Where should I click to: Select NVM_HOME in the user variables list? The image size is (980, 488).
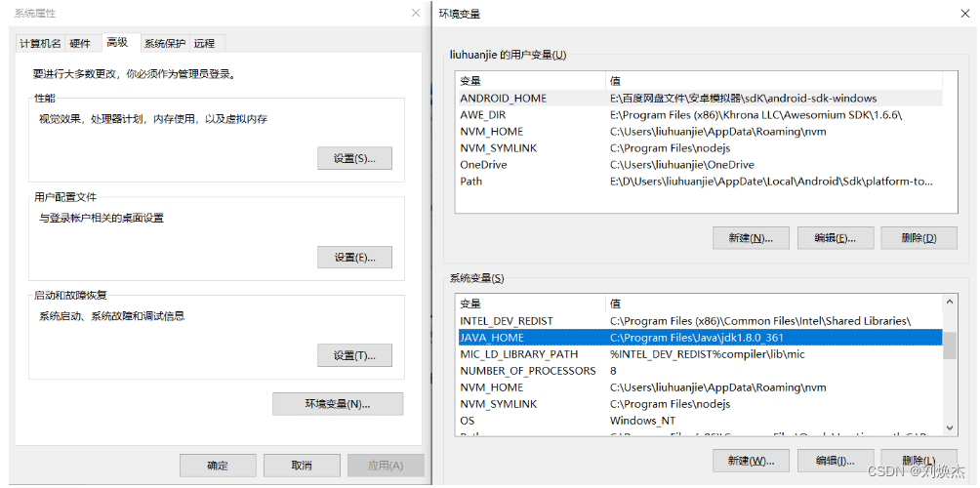699,132
